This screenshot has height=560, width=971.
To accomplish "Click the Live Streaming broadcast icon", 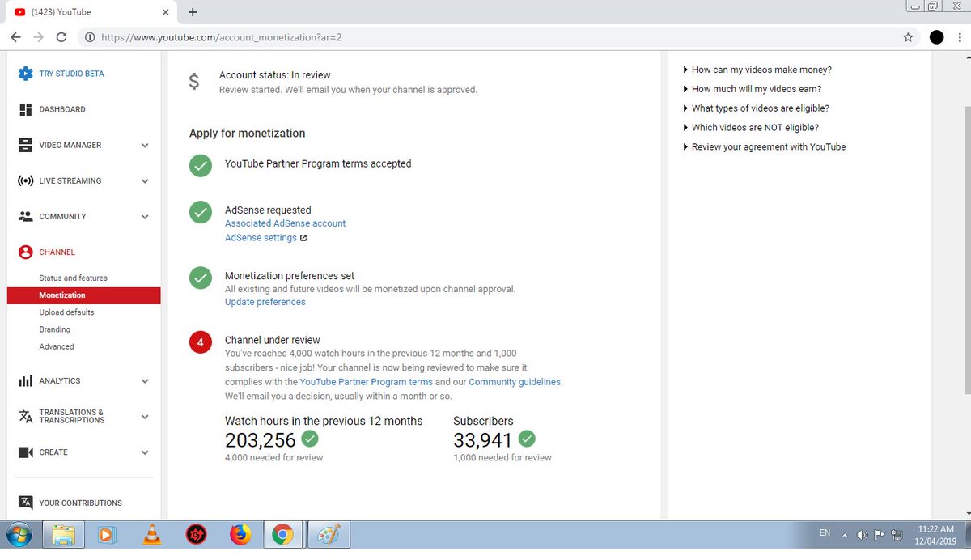I will 25,180.
